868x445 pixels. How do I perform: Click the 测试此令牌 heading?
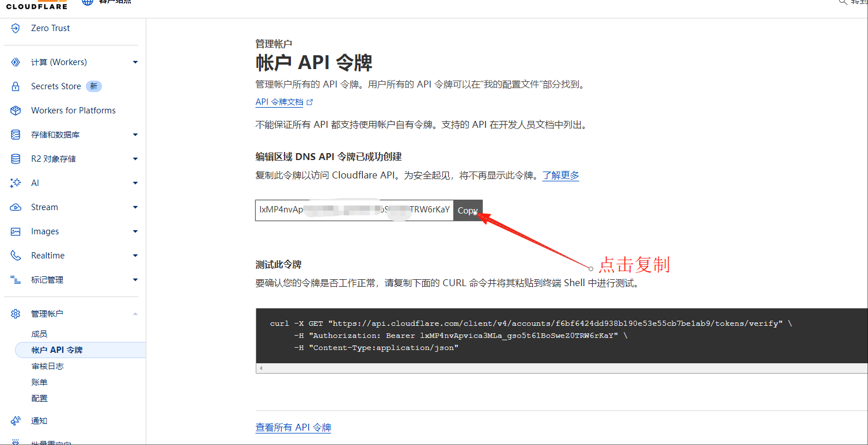pyautogui.click(x=279, y=265)
